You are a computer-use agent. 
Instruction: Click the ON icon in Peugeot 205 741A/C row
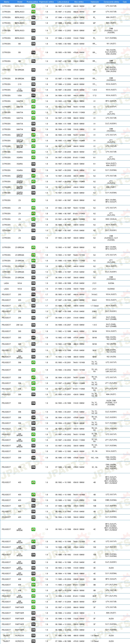click(33, 294)
